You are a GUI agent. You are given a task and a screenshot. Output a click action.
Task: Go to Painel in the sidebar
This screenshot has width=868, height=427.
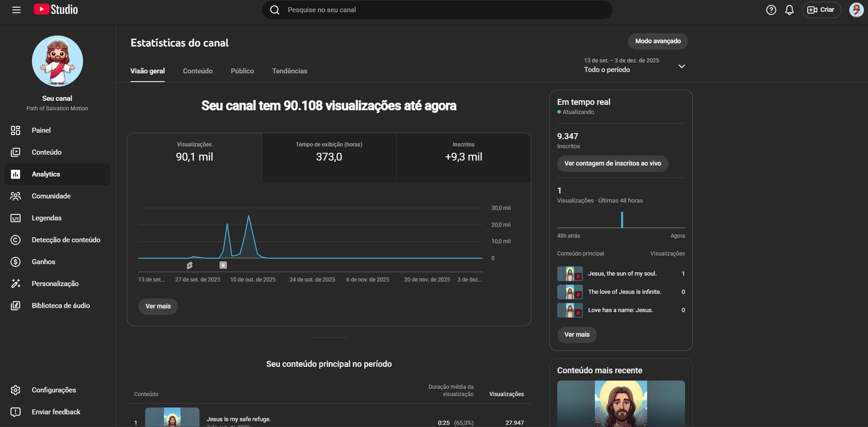pos(41,130)
